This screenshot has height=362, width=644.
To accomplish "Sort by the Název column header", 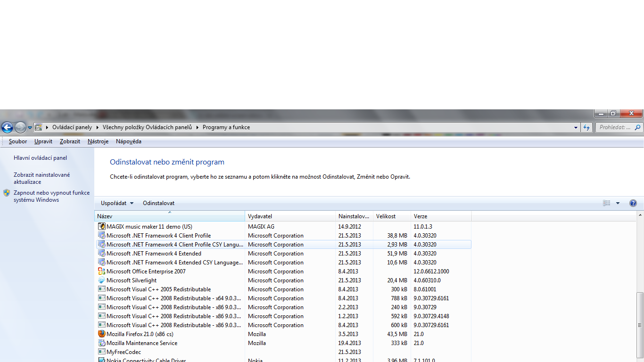I will coord(170,216).
